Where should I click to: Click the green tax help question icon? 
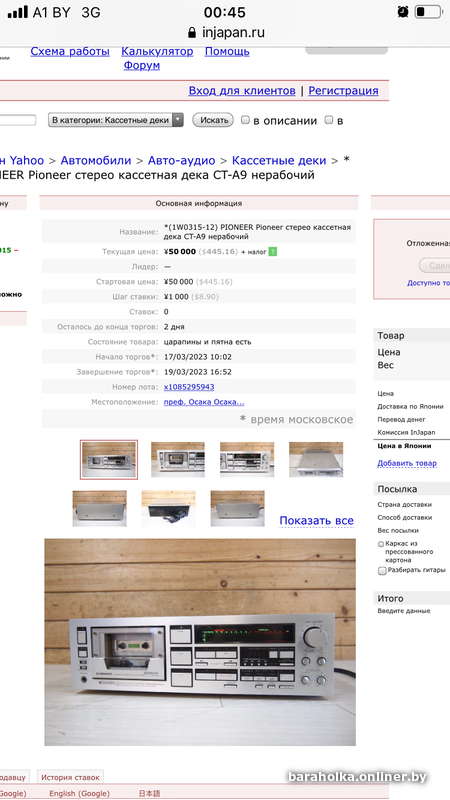click(x=272, y=252)
